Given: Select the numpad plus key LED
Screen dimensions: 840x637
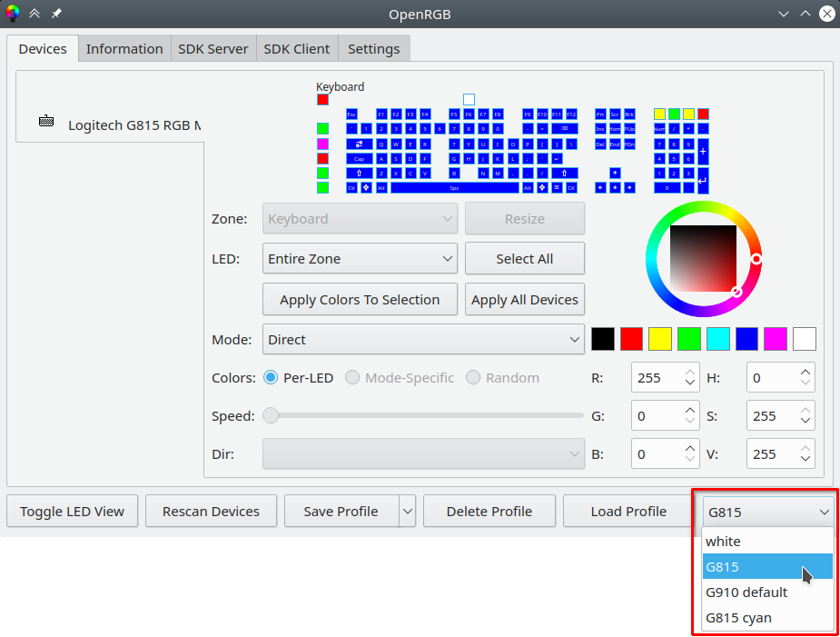Looking at the screenshot, I should click(x=703, y=151).
